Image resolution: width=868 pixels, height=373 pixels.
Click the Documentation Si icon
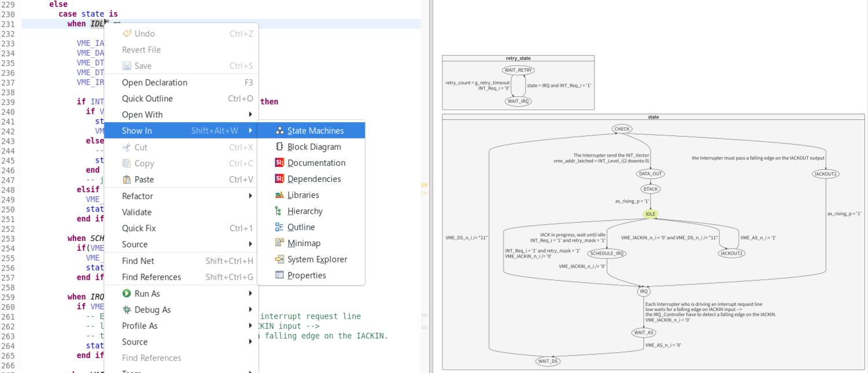[279, 163]
